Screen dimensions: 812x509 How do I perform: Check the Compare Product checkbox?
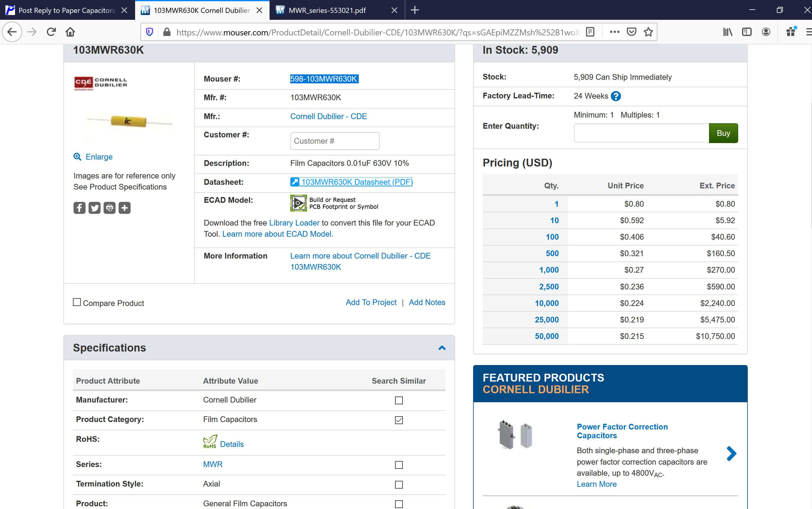(x=77, y=302)
